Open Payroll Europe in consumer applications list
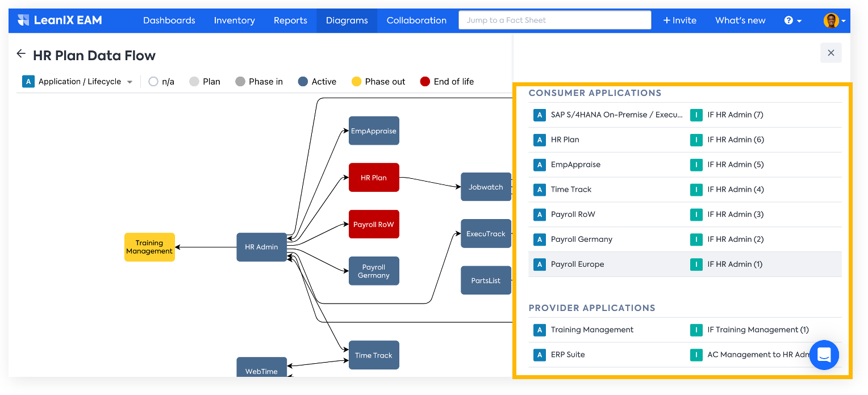This screenshot has height=395, width=868. pos(578,264)
